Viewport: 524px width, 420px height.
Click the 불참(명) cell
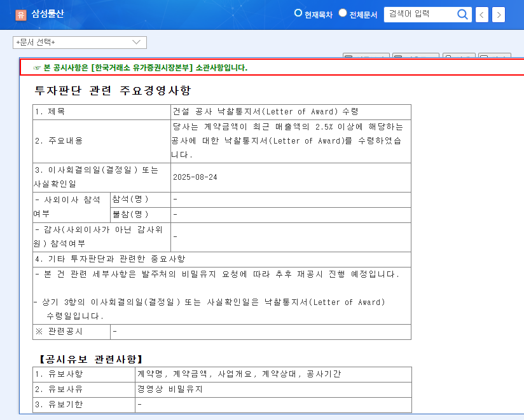(141, 215)
